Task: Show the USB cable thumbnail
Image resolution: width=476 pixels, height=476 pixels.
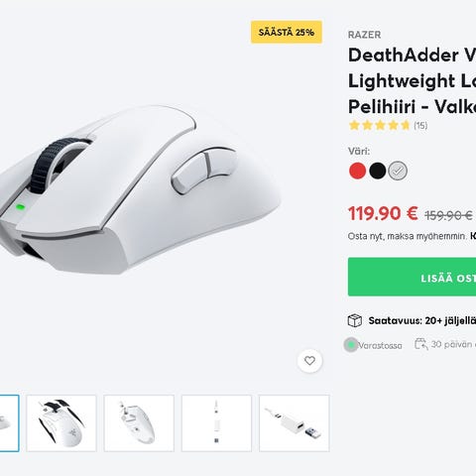Action: (216, 423)
